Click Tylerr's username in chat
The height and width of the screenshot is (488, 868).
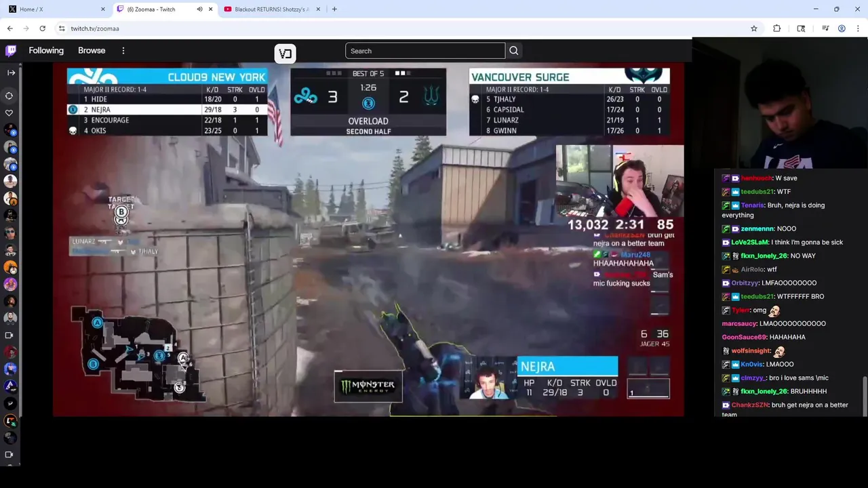(741, 310)
